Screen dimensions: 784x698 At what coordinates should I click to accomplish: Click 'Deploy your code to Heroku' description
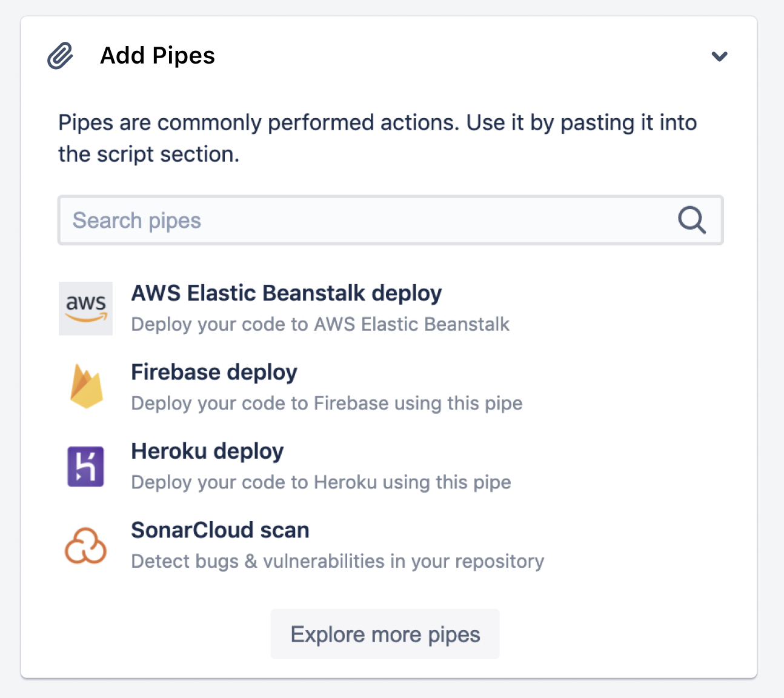pos(321,482)
